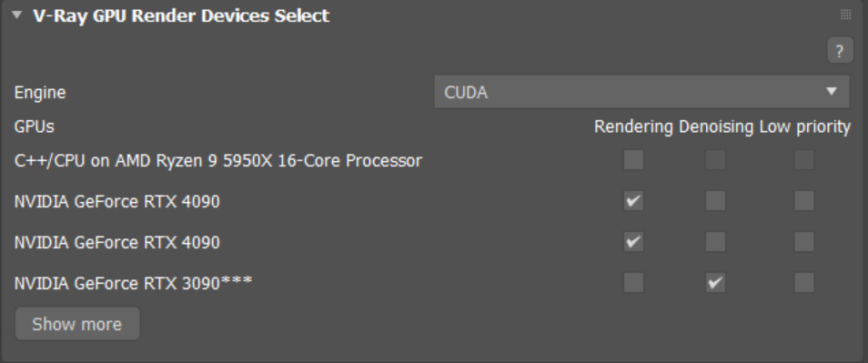Viewport: 868px width, 363px height.
Task: Enable Low priority for the first RTX 4090
Action: (x=803, y=201)
